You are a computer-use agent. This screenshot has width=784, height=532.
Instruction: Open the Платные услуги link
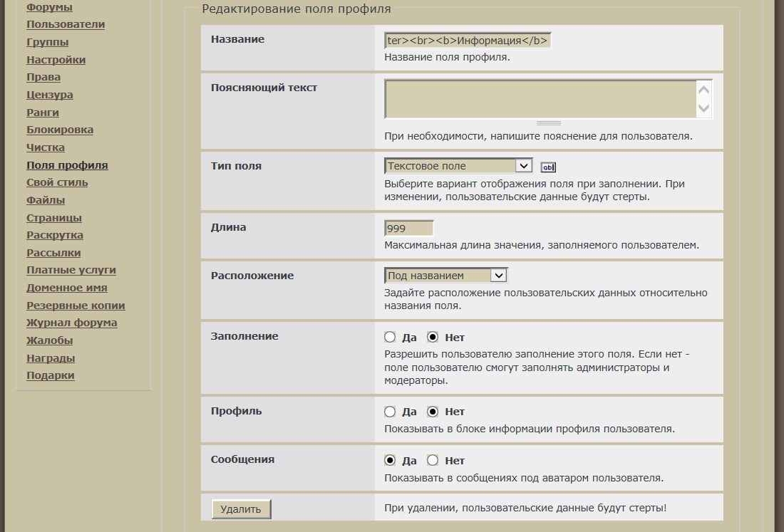click(71, 270)
